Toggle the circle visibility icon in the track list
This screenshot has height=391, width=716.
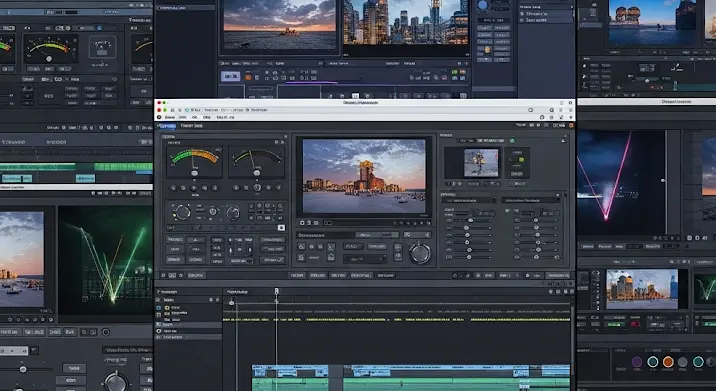pos(159,331)
